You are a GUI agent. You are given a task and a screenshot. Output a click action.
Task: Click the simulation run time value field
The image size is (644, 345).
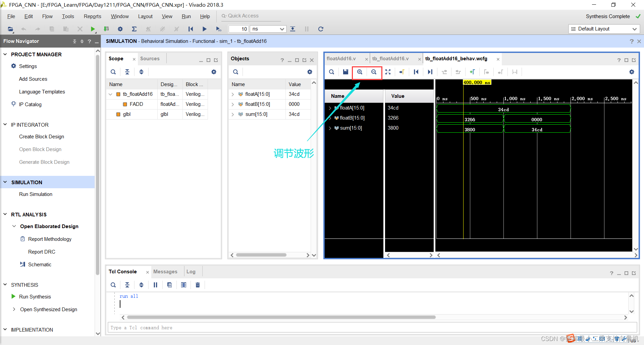(238, 29)
